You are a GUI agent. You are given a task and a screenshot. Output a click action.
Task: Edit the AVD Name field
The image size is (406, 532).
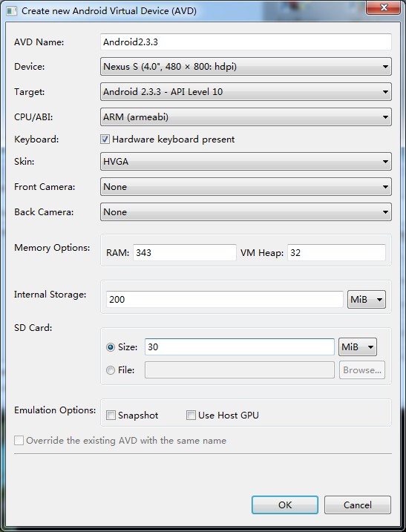[246, 42]
